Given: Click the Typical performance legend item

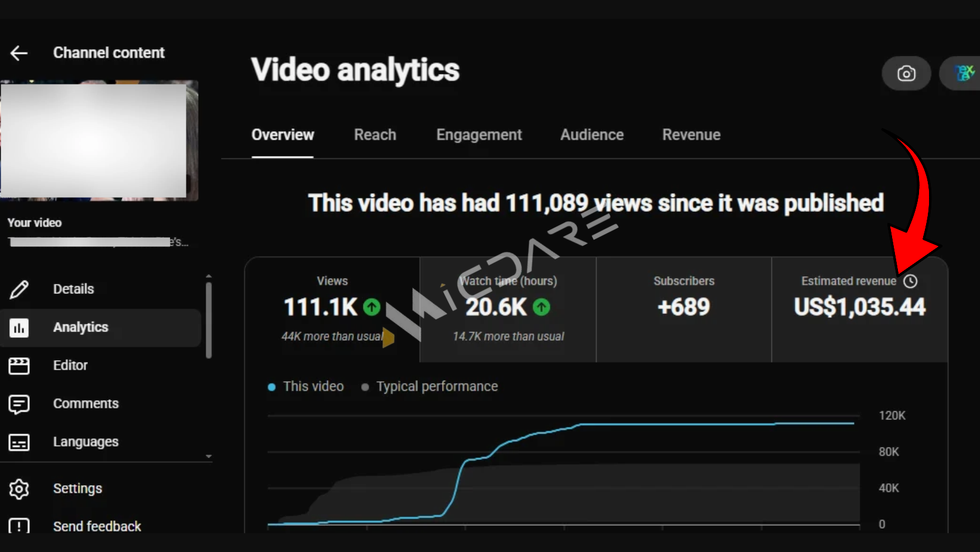Looking at the screenshot, I should coord(430,387).
